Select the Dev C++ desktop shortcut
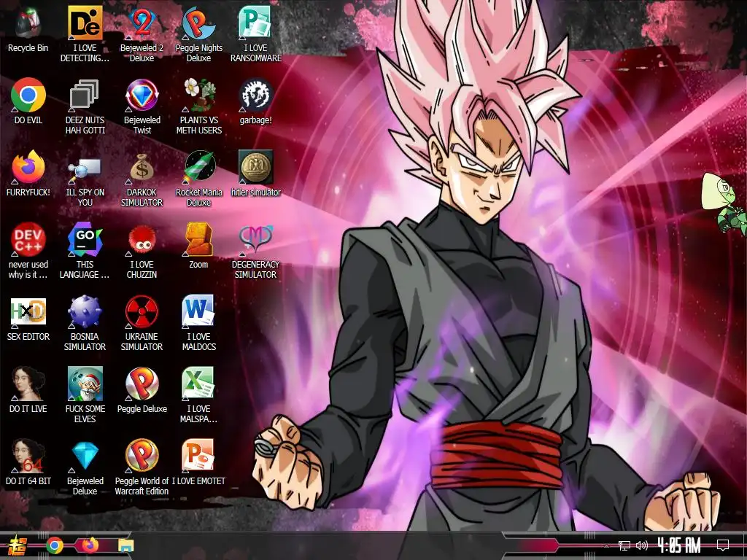Viewport: 747px width, 560px height. (x=28, y=239)
